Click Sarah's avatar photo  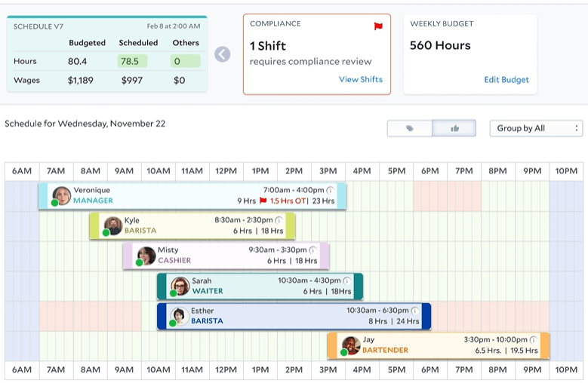[x=180, y=286]
